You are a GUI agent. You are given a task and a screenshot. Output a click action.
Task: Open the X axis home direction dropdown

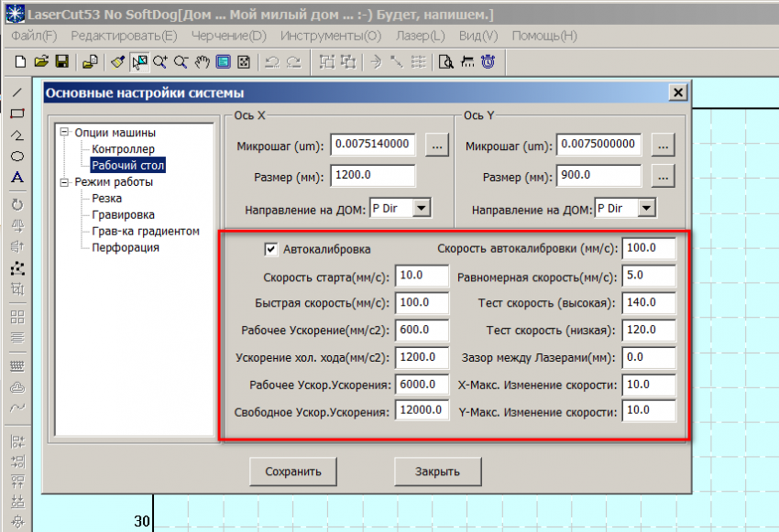click(x=421, y=208)
